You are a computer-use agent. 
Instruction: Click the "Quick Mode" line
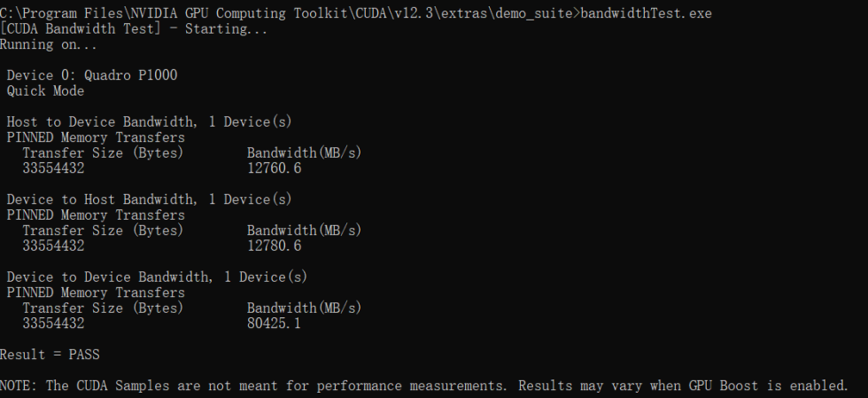pyautogui.click(x=45, y=90)
